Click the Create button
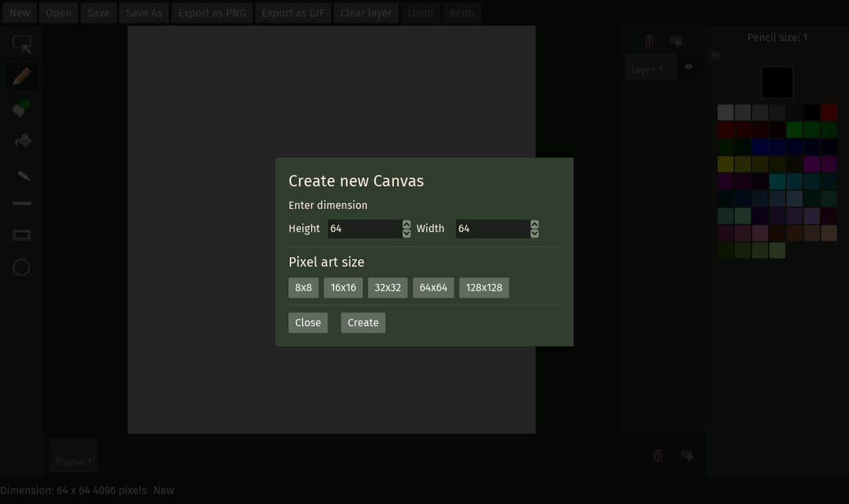Screen dimensions: 849x504 (363, 323)
